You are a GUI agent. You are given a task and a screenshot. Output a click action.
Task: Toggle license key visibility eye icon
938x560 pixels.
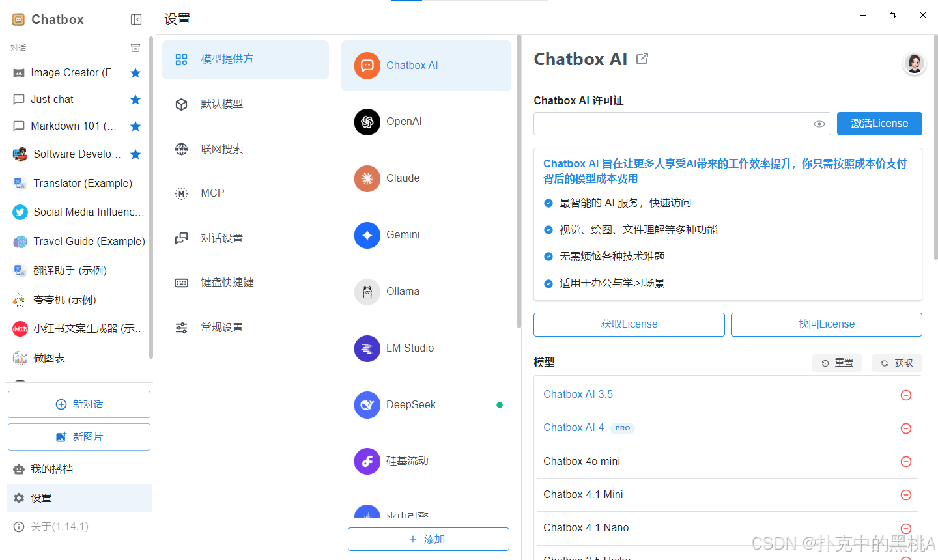coord(819,124)
